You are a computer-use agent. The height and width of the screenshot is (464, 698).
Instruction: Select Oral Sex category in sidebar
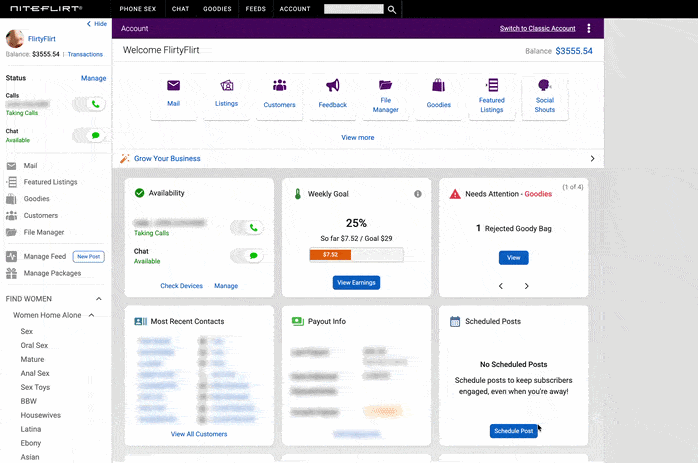(x=34, y=346)
